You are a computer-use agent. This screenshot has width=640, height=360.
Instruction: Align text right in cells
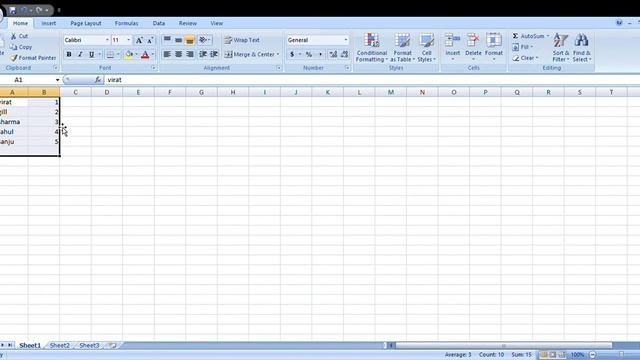(190, 54)
